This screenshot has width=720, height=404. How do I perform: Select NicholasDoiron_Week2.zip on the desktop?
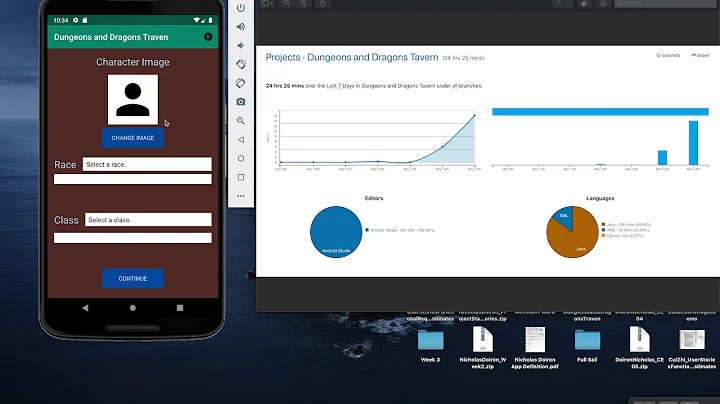click(x=483, y=348)
